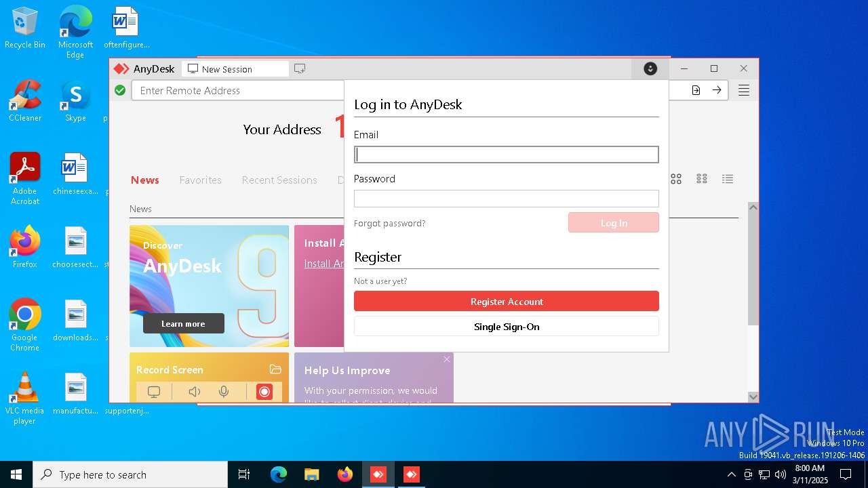
Task: Open the Recycle Bin desktop icon
Action: (x=25, y=28)
